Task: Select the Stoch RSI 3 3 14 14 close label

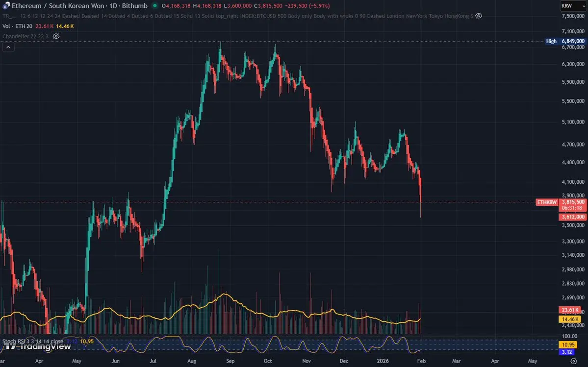Action: (x=33, y=342)
